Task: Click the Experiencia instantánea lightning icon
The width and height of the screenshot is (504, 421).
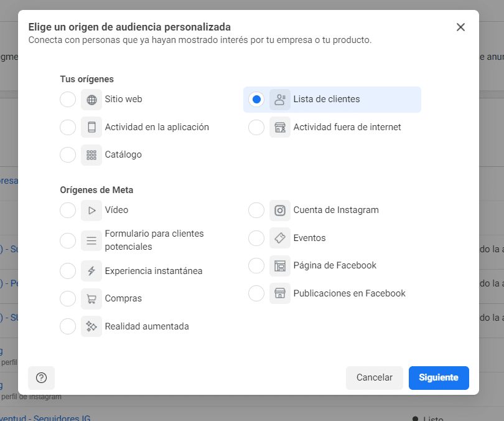Action: 91,270
